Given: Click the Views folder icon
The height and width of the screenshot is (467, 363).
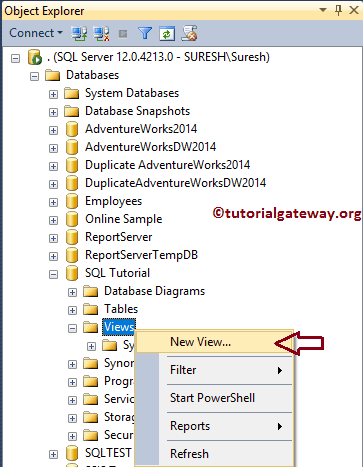Looking at the screenshot, I should [x=90, y=327].
